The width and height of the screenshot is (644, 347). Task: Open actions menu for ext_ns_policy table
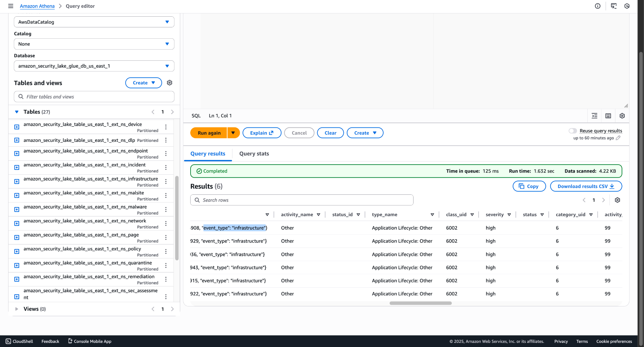(x=166, y=251)
